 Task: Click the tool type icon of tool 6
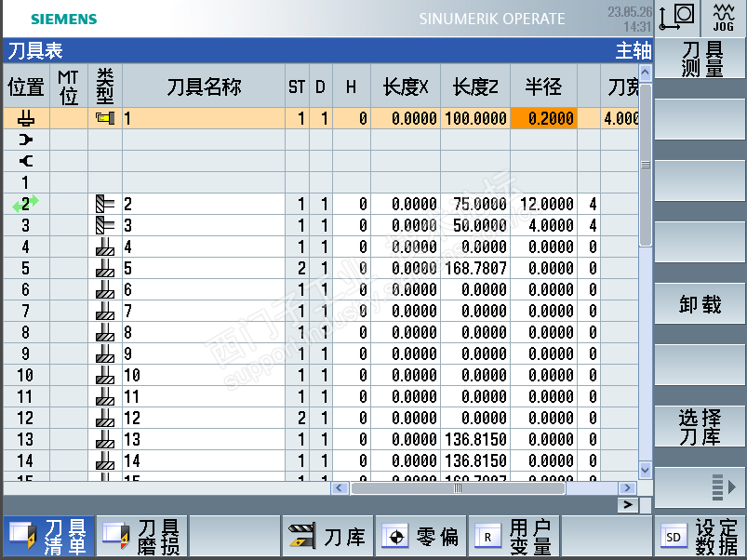pos(105,289)
